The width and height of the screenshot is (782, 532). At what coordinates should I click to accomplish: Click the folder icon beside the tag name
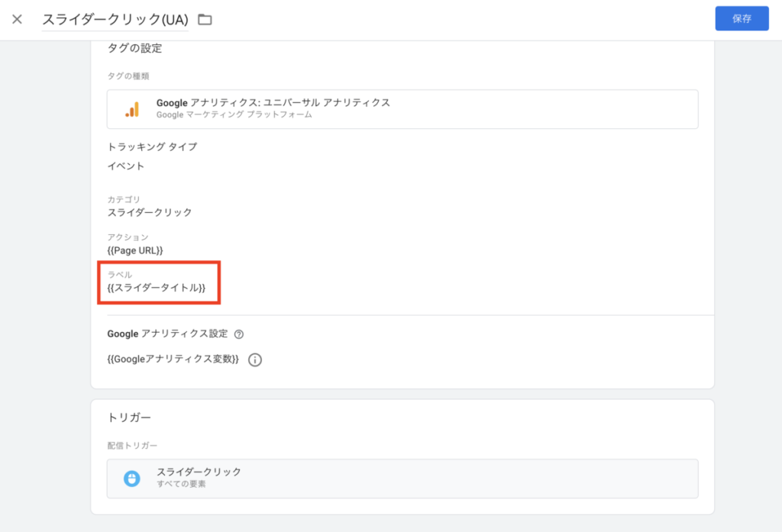pos(205,19)
